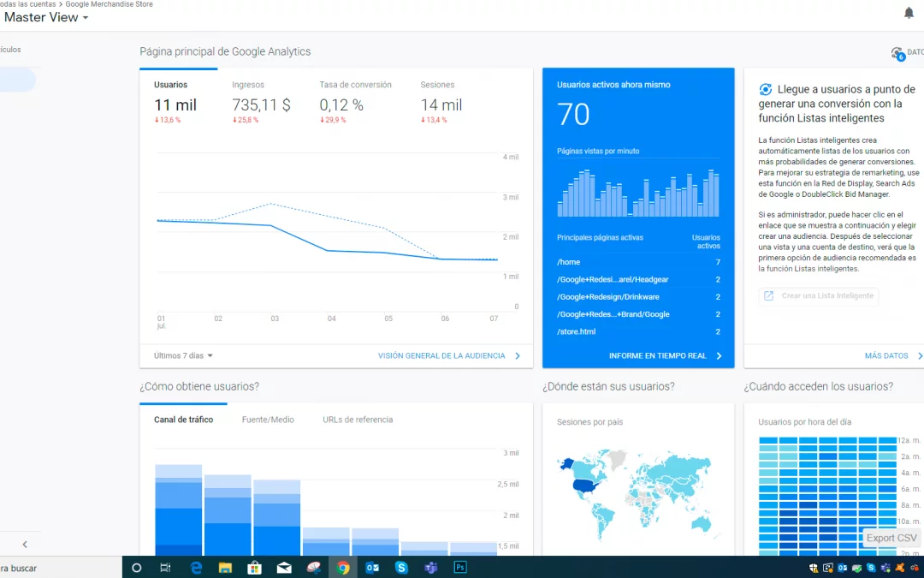Open Task View in taskbar

[166, 568]
